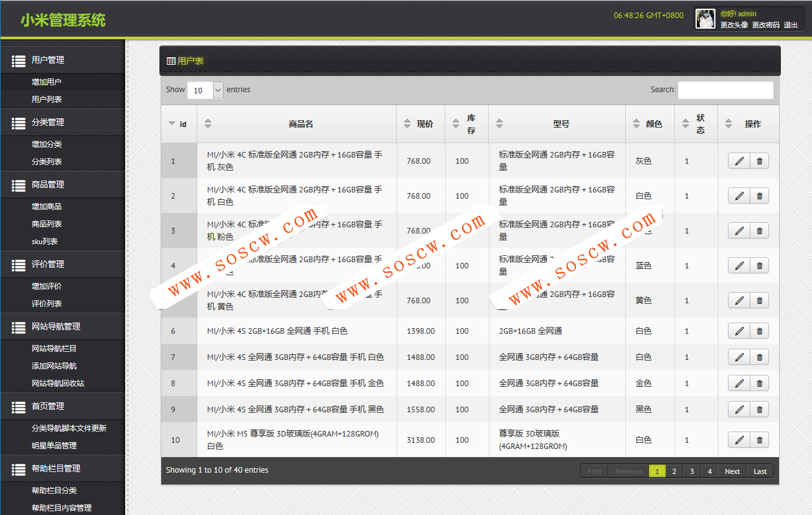The height and width of the screenshot is (515, 812).
Task: Remove the 蓝色 product row via trash icon
Action: pyautogui.click(x=759, y=266)
